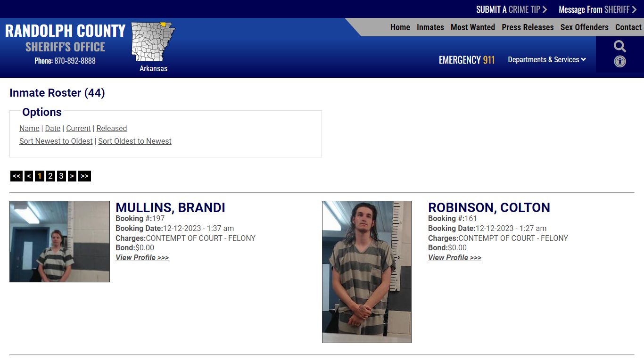Jump to last page with >> button

pos(84,176)
